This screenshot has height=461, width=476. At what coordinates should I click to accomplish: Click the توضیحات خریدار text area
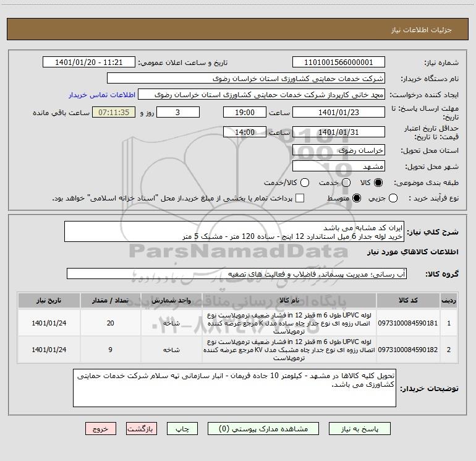point(234,388)
